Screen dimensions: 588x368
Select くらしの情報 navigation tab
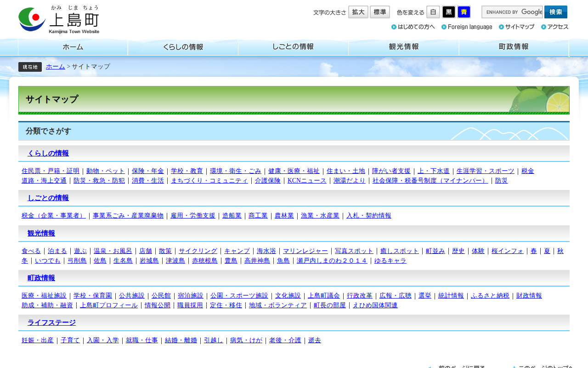click(x=183, y=47)
